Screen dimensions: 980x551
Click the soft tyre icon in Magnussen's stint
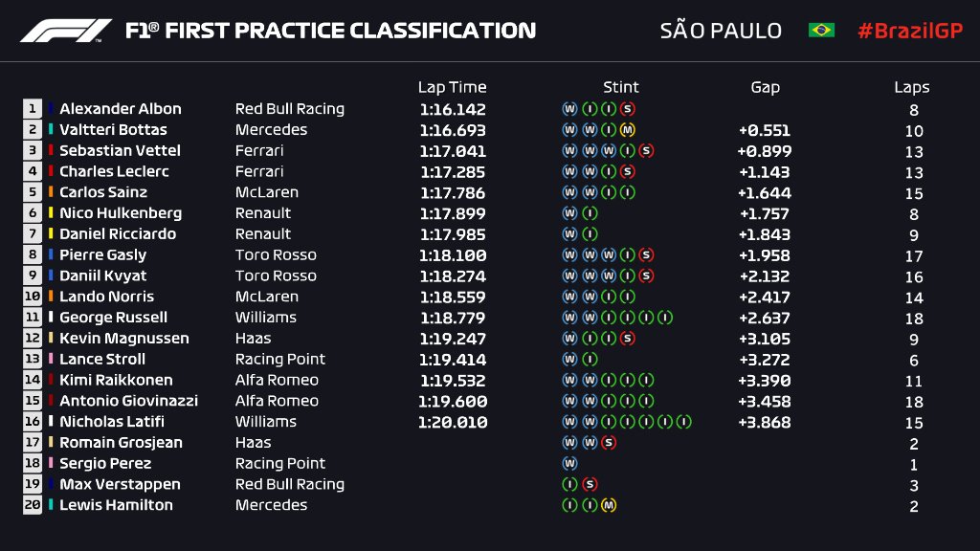[x=627, y=339]
